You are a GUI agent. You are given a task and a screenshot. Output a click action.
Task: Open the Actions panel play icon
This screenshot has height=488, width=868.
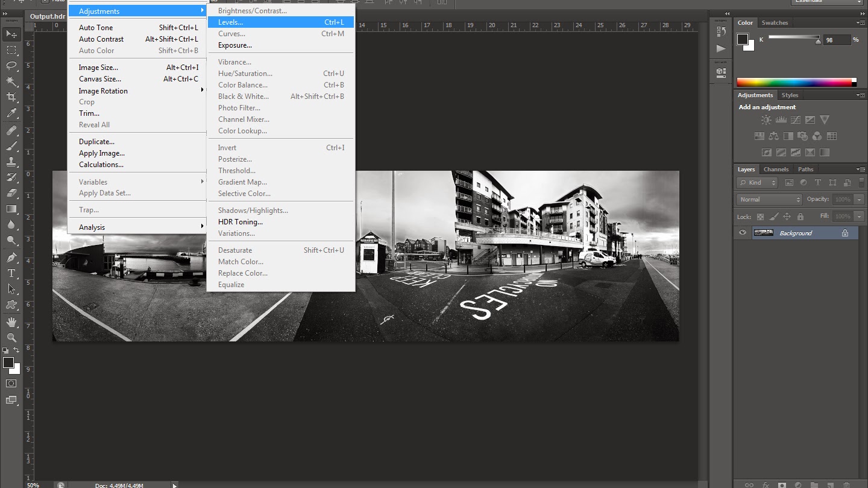[721, 48]
